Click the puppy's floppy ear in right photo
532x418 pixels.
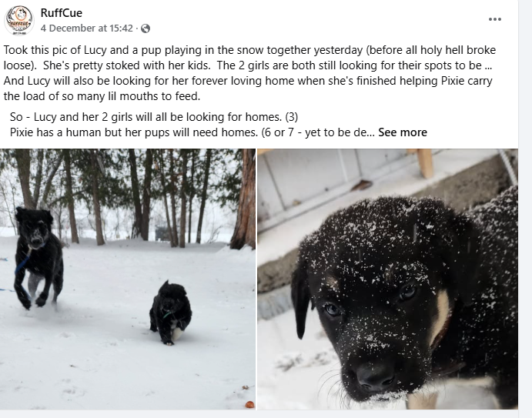[x=300, y=296]
